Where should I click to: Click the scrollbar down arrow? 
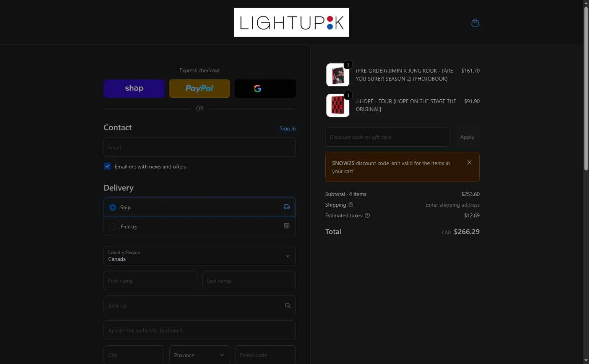586,361
